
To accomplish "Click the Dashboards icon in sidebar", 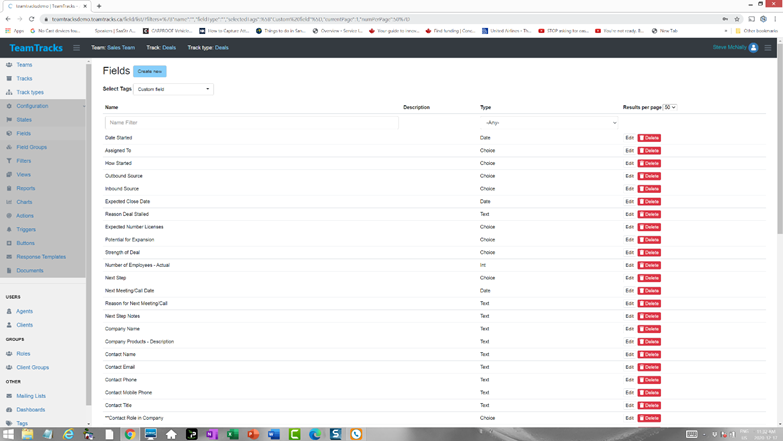I will click(x=9, y=409).
